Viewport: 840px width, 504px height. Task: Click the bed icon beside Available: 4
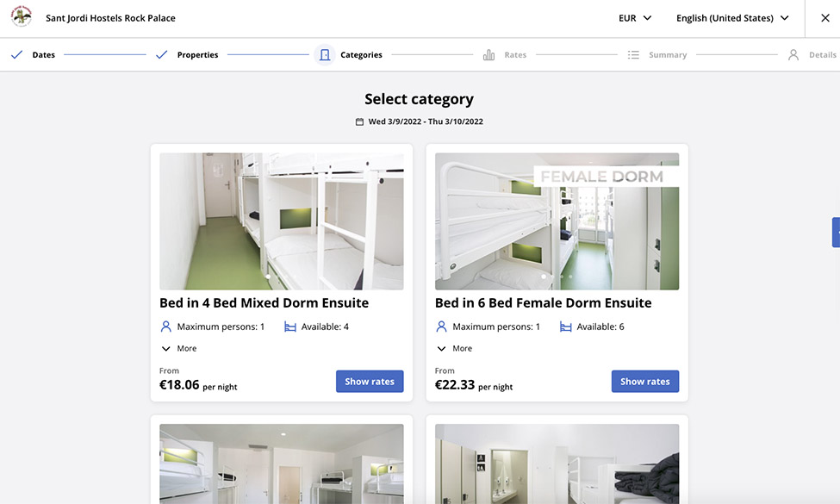(x=290, y=327)
